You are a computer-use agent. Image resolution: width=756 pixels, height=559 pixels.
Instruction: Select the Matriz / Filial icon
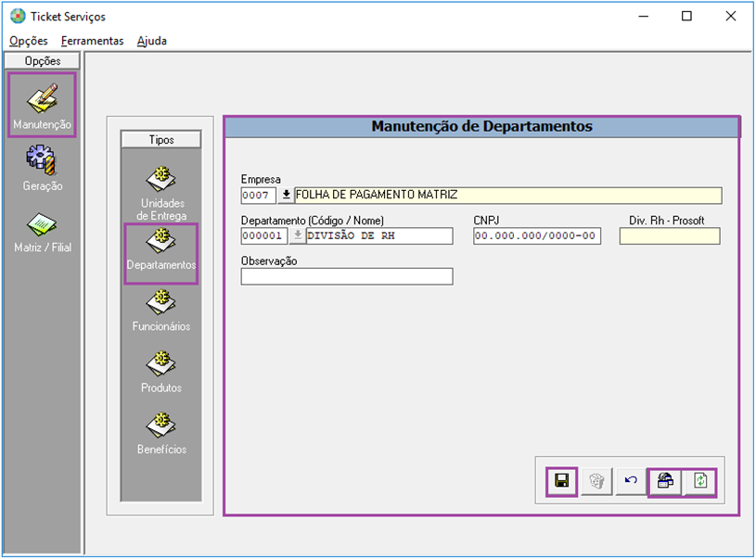(42, 225)
